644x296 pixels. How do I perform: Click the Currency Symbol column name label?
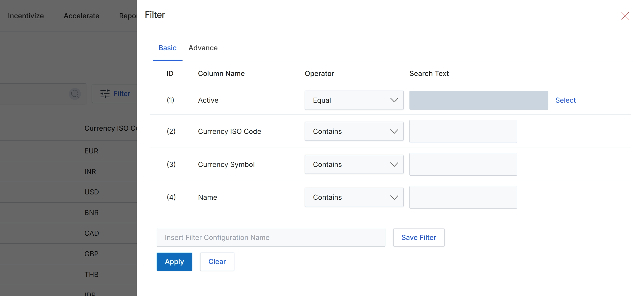click(x=226, y=165)
